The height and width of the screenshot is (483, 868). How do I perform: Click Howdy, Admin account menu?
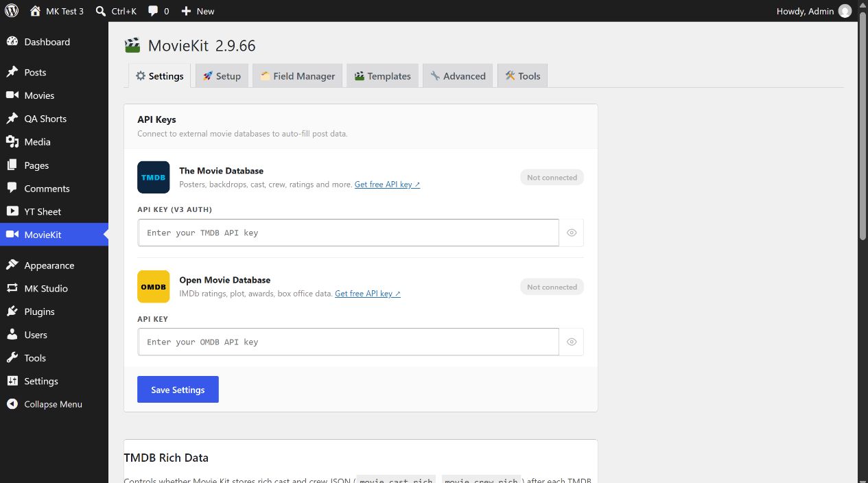pos(813,11)
